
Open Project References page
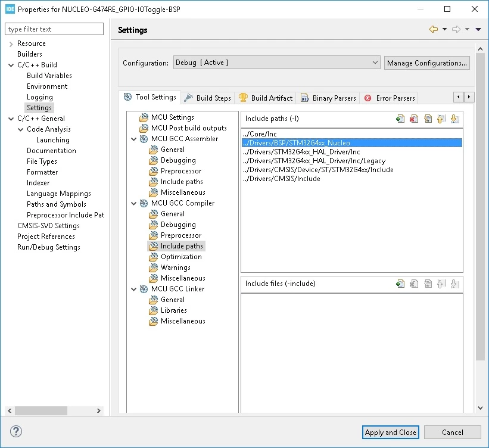[46, 237]
